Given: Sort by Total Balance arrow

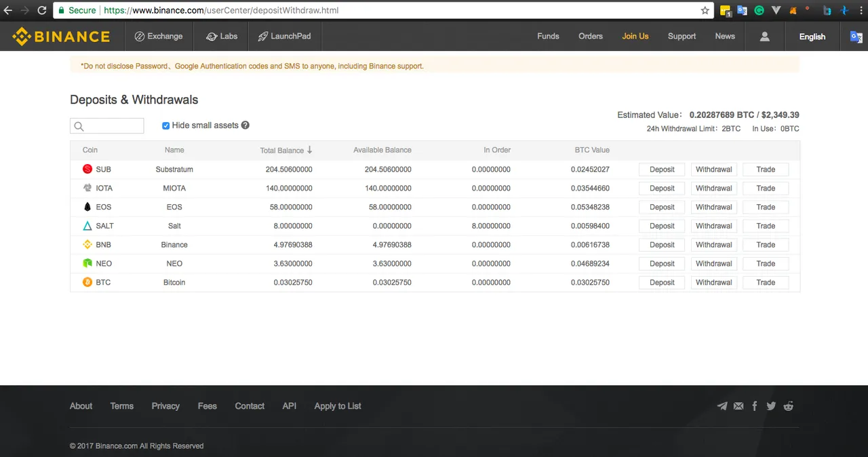Looking at the screenshot, I should click(309, 150).
